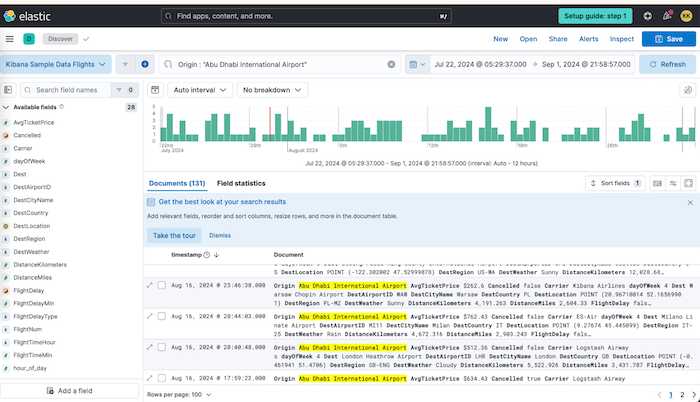Open Kibana Sample Data Flights data view dropdown
Image resolution: width=700 pixels, height=402 pixels.
55,64
